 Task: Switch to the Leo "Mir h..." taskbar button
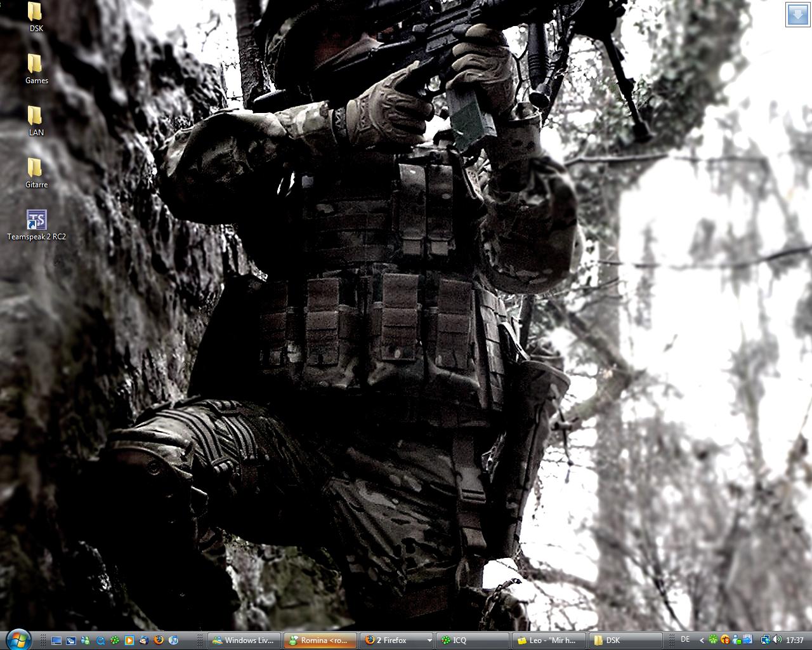[549, 640]
